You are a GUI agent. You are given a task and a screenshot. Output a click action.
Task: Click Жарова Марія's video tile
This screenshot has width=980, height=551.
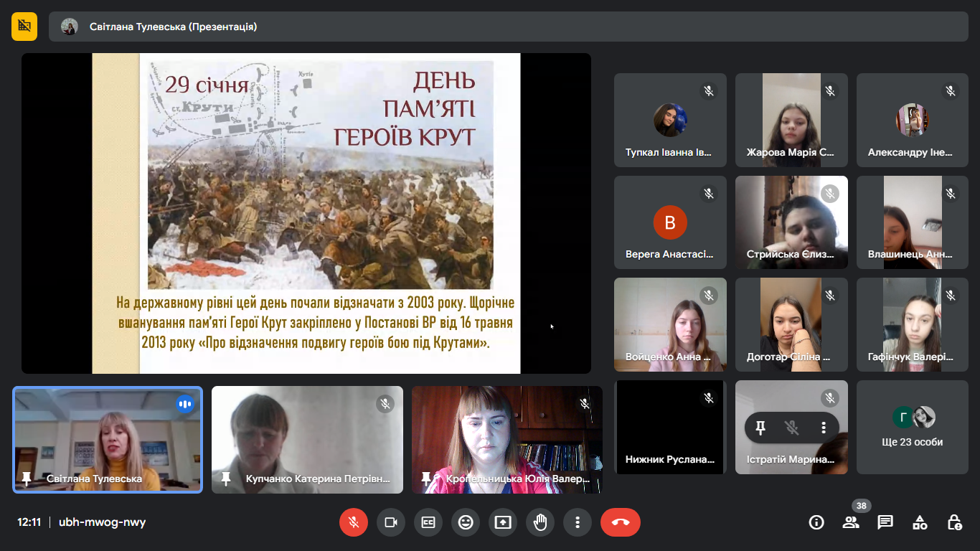tap(791, 120)
